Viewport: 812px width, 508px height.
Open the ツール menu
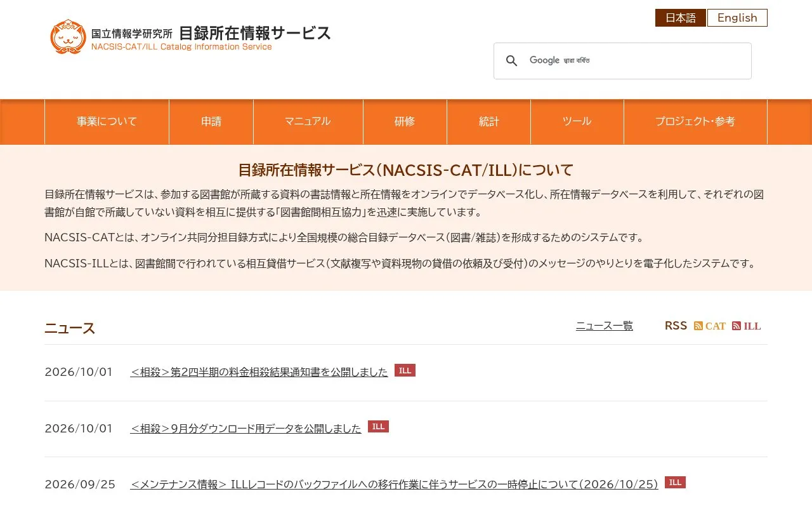[x=577, y=122]
